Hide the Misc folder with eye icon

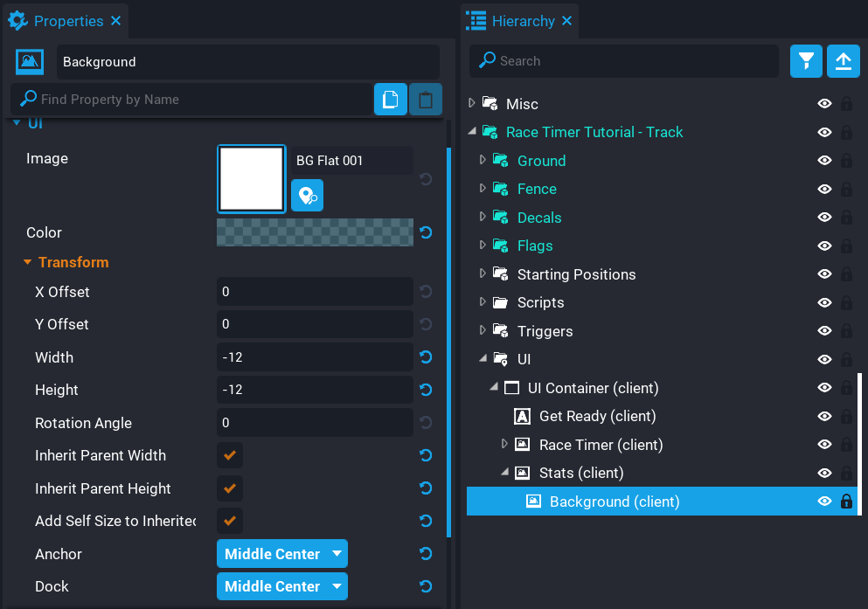tap(823, 104)
